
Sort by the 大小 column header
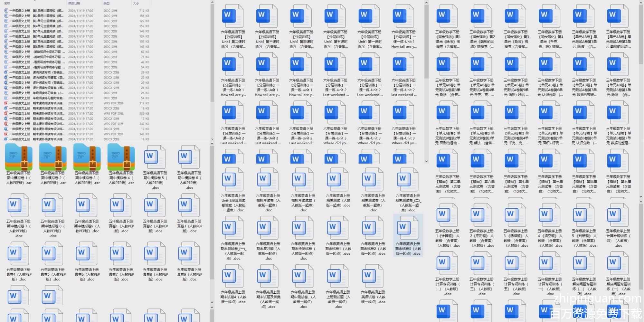(x=136, y=4)
